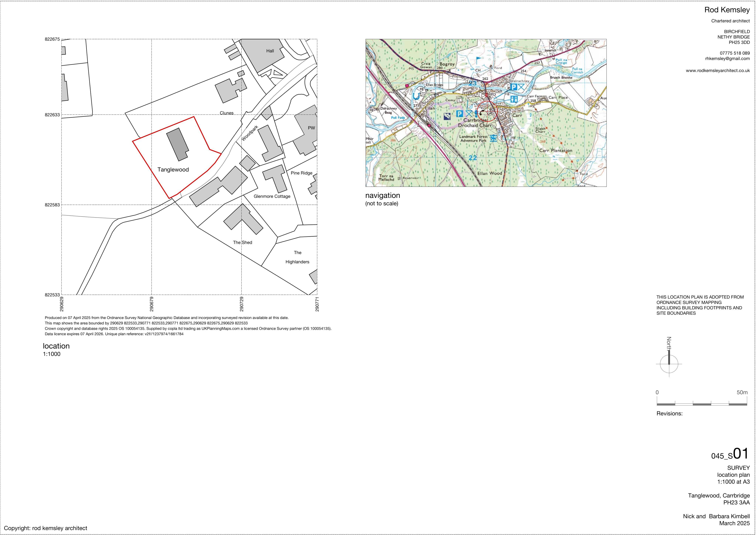Click blue parking P symbol near Dalrachney

click(513, 87)
